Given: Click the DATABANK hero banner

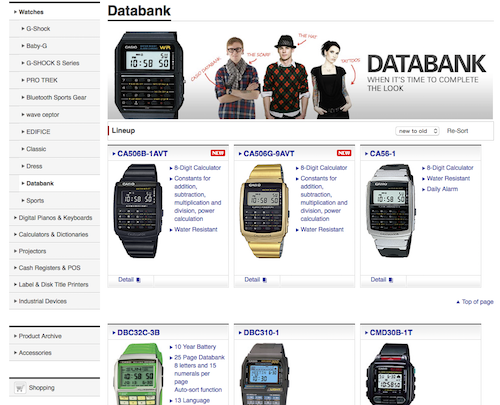Looking at the screenshot, I should point(300,75).
